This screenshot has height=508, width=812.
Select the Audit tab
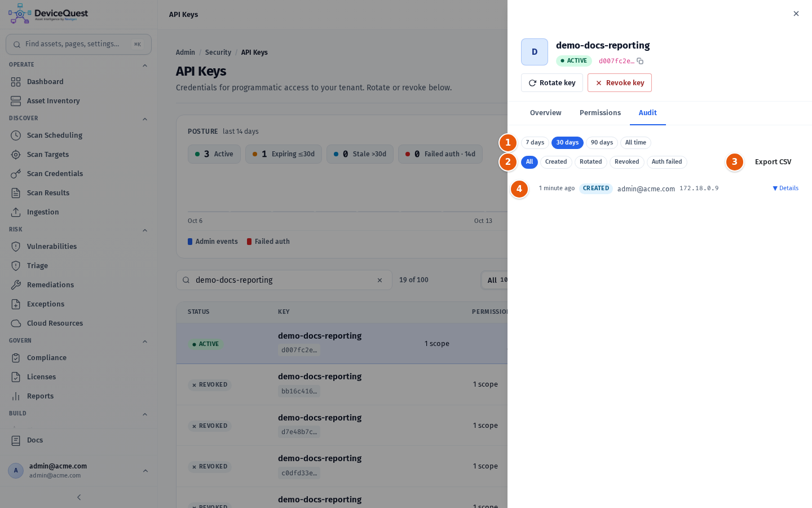pyautogui.click(x=648, y=113)
